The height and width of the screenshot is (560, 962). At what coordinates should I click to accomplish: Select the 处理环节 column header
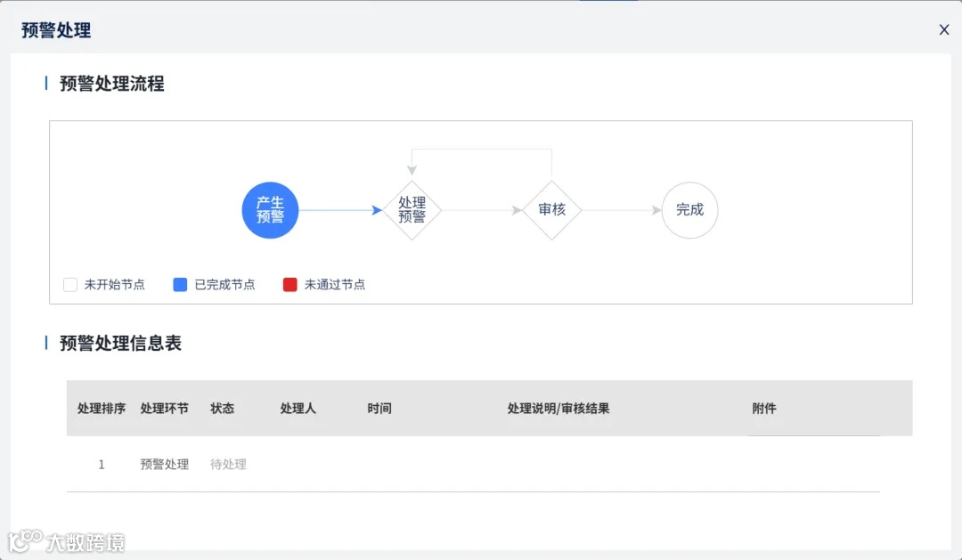(165, 409)
